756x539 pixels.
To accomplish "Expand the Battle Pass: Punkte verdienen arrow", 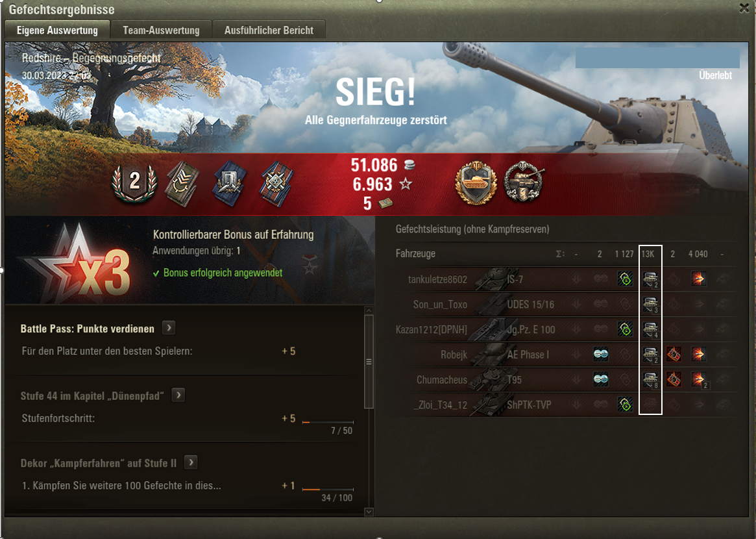I will [x=169, y=328].
